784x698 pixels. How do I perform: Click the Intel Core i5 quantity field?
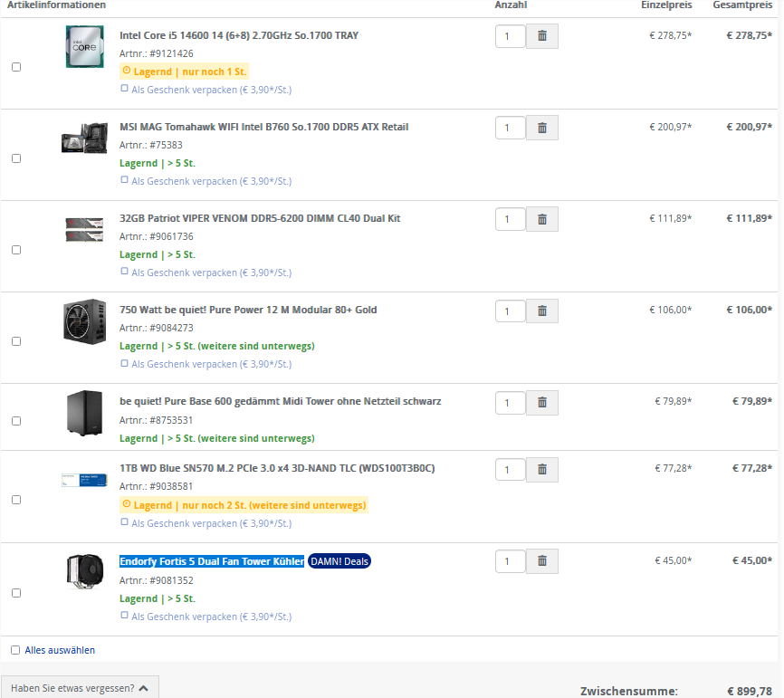[x=510, y=36]
